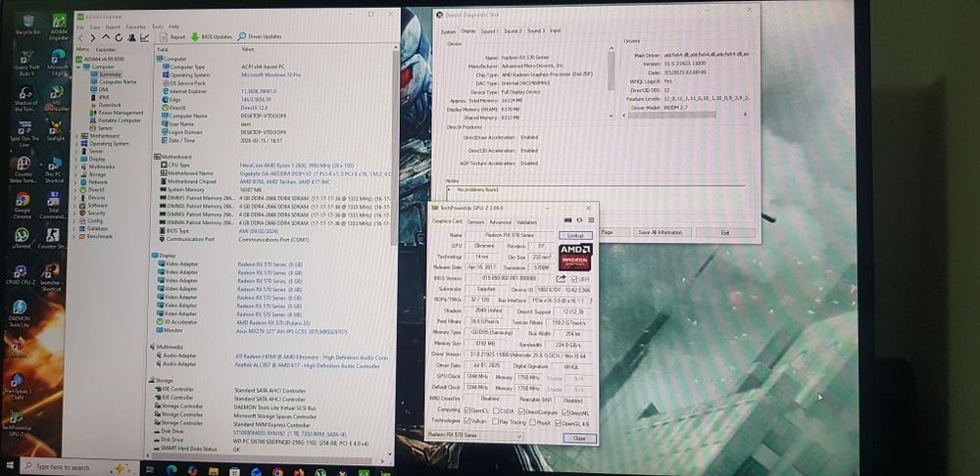Collapse the Computer tree node in AIDA64

(78, 67)
